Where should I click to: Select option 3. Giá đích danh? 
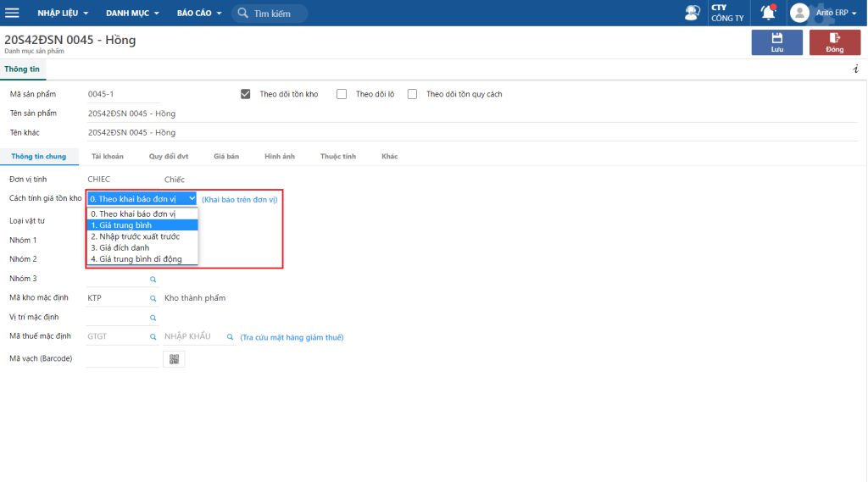[x=142, y=248]
